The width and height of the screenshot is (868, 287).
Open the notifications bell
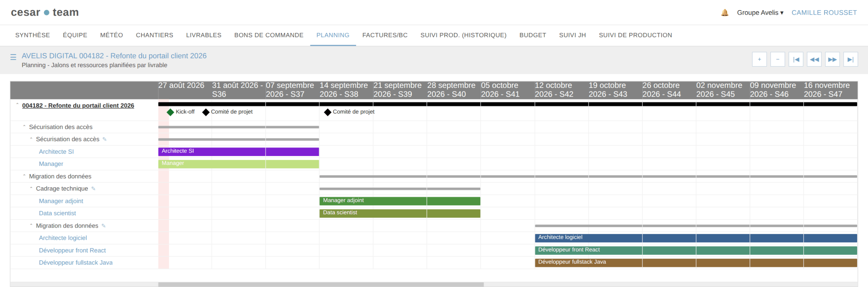point(725,13)
